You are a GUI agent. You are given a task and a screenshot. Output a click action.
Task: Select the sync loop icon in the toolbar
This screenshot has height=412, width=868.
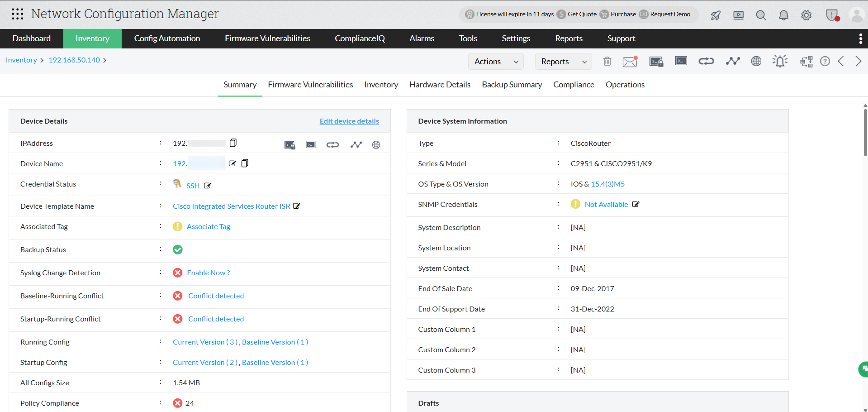point(706,61)
